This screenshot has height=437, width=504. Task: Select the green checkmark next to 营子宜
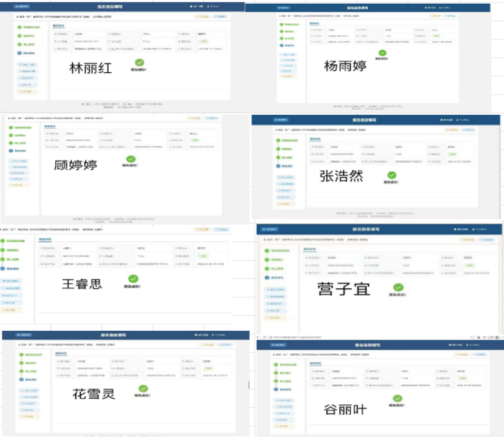point(398,287)
